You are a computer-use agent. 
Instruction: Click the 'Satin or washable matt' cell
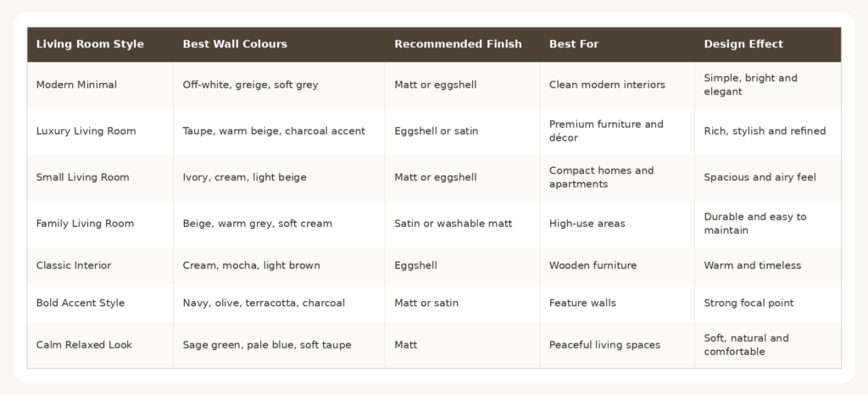point(463,224)
